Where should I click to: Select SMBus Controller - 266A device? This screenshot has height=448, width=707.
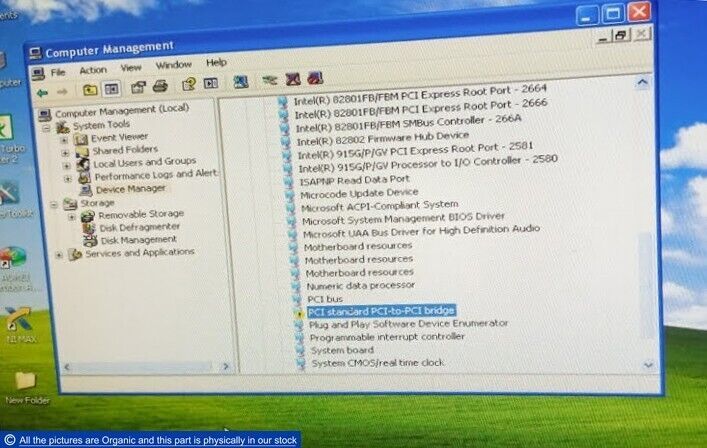point(409,123)
